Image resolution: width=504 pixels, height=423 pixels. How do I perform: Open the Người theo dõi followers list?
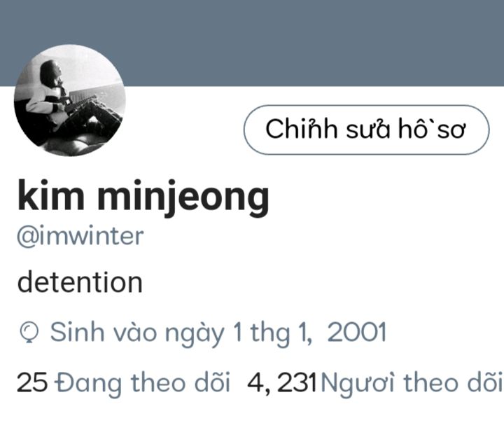click(412, 383)
